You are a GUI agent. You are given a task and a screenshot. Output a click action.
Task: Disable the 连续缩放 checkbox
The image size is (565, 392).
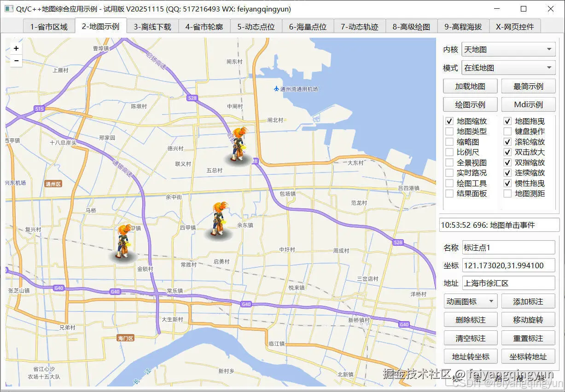pyautogui.click(x=507, y=173)
